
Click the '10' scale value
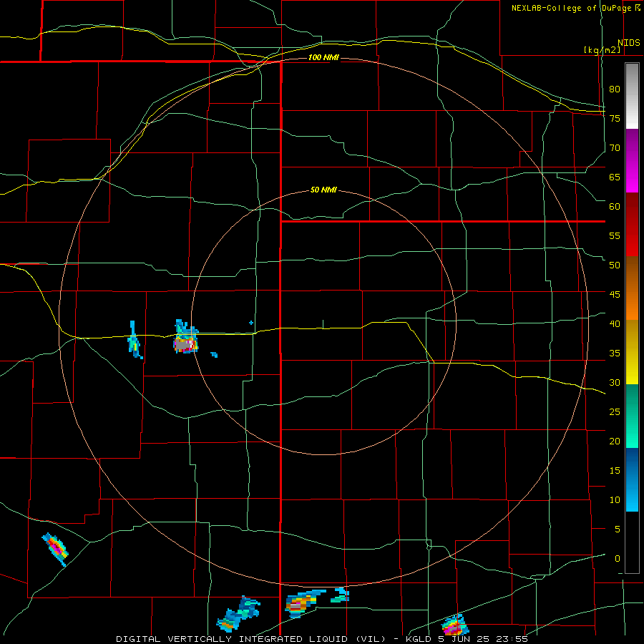(615, 500)
